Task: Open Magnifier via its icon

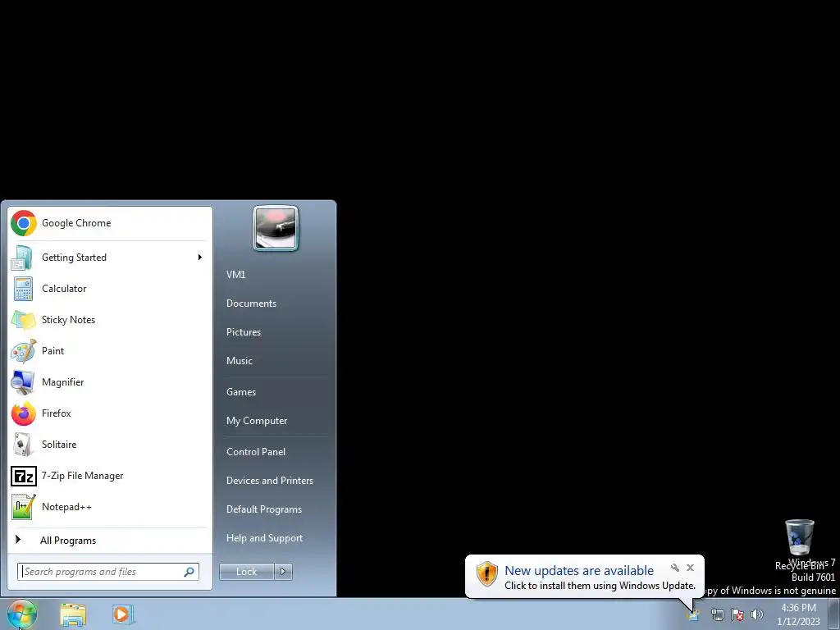Action: click(23, 382)
